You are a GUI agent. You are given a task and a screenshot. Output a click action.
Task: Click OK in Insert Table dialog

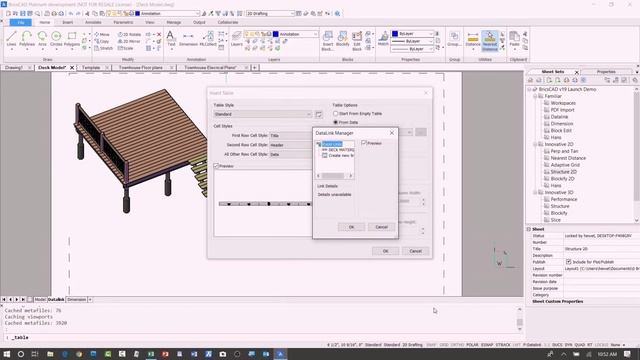(x=385, y=251)
